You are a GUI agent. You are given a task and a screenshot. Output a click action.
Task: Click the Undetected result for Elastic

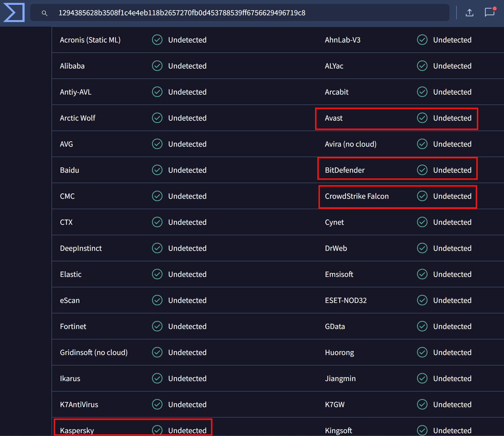[x=187, y=274]
